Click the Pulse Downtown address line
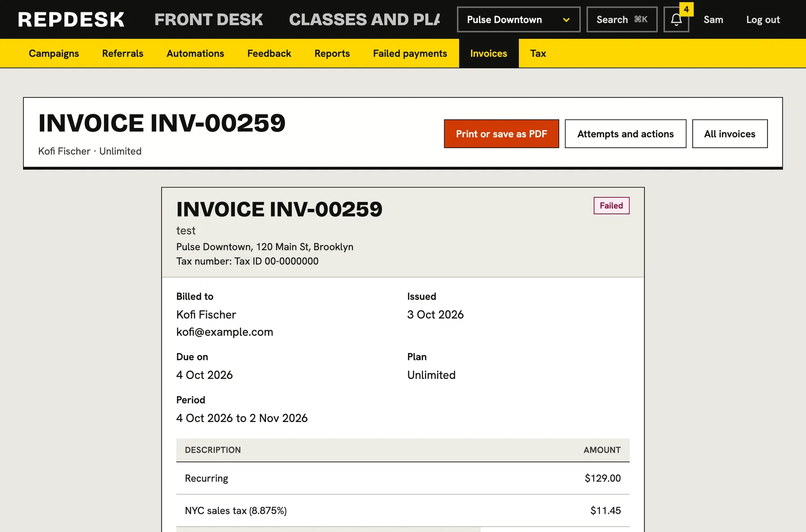Viewport: 806px width, 532px height. 265,247
